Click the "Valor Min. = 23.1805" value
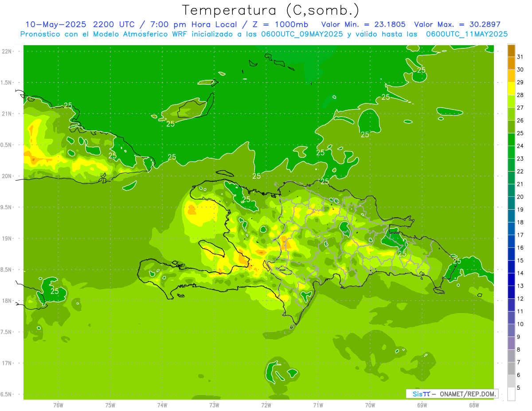532x411 pixels. 364,24
